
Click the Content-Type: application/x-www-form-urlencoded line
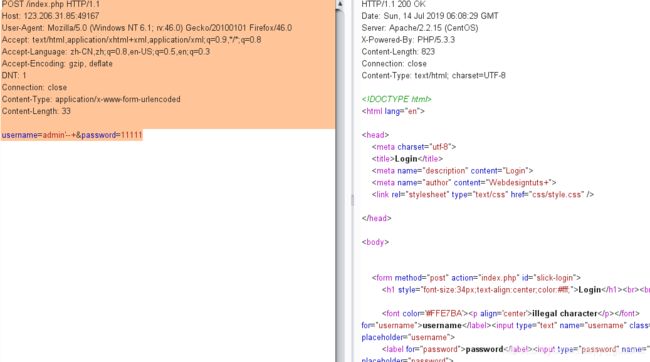(x=91, y=100)
